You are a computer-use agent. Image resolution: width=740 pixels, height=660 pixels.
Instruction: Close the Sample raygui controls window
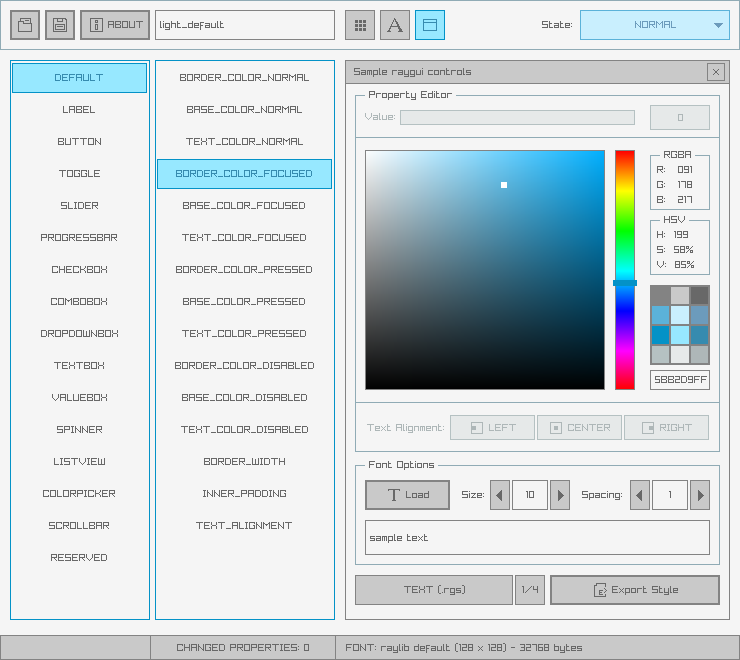click(x=715, y=72)
